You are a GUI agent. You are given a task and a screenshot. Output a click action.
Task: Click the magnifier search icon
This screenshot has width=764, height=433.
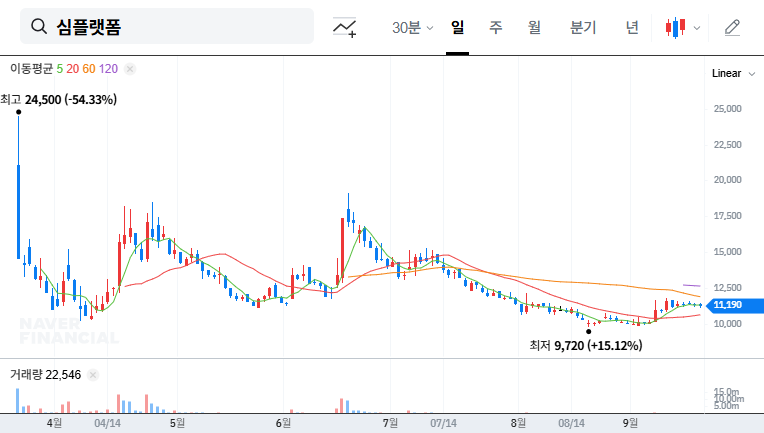click(x=39, y=26)
